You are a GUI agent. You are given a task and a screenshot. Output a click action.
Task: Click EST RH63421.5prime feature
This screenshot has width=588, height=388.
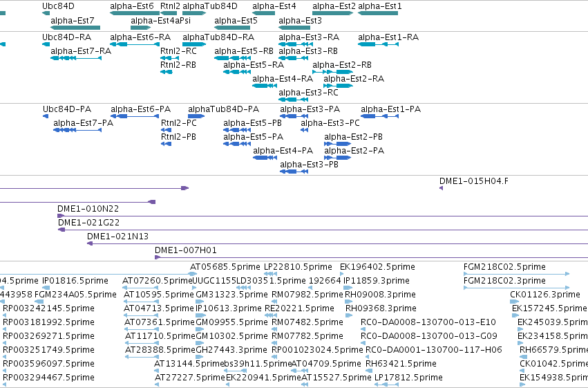point(368,371)
